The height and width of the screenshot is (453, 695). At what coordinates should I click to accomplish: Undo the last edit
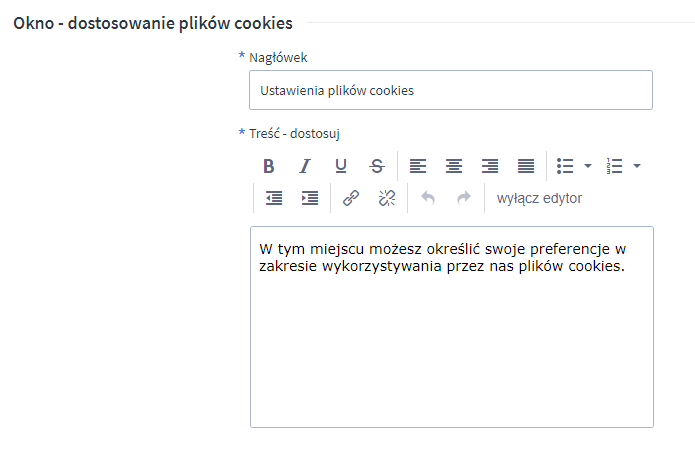click(428, 198)
